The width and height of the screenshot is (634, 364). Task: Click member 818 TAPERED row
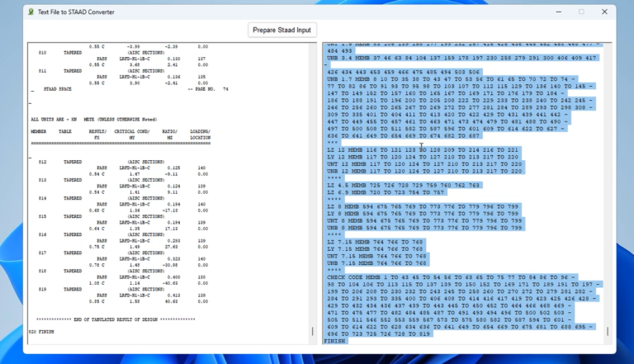click(x=102, y=271)
